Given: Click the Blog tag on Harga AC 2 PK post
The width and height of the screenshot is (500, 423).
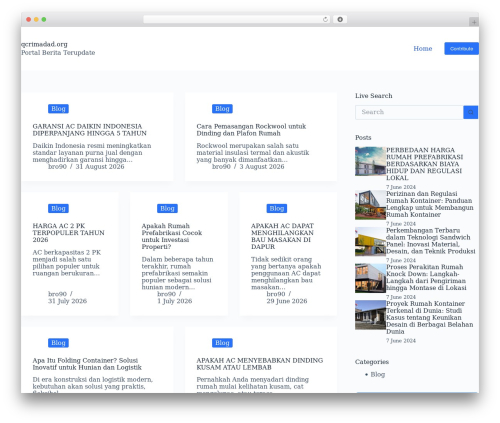Looking at the screenshot, I should tap(58, 208).
